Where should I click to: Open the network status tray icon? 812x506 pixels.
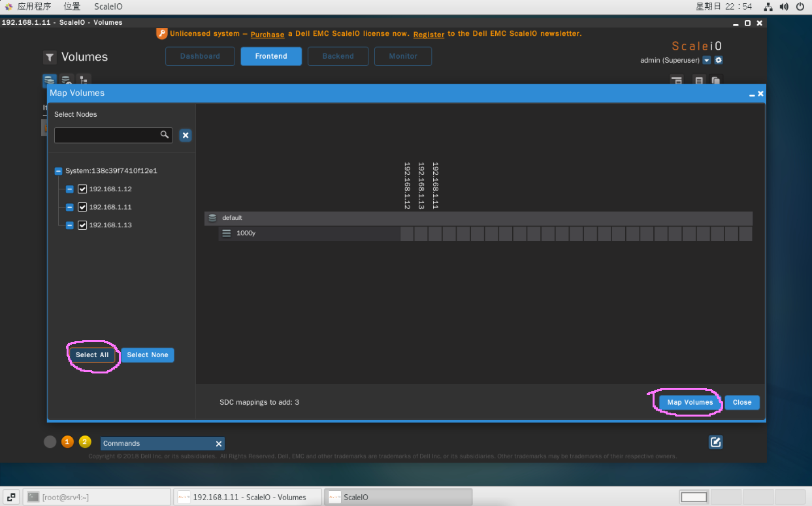[x=768, y=7]
